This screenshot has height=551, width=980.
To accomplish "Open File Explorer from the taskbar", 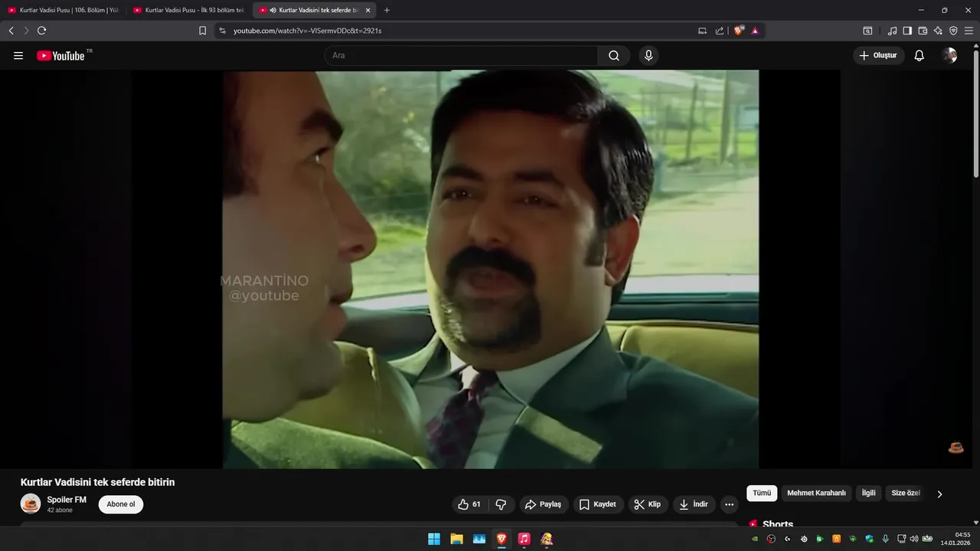I will pyautogui.click(x=456, y=539).
